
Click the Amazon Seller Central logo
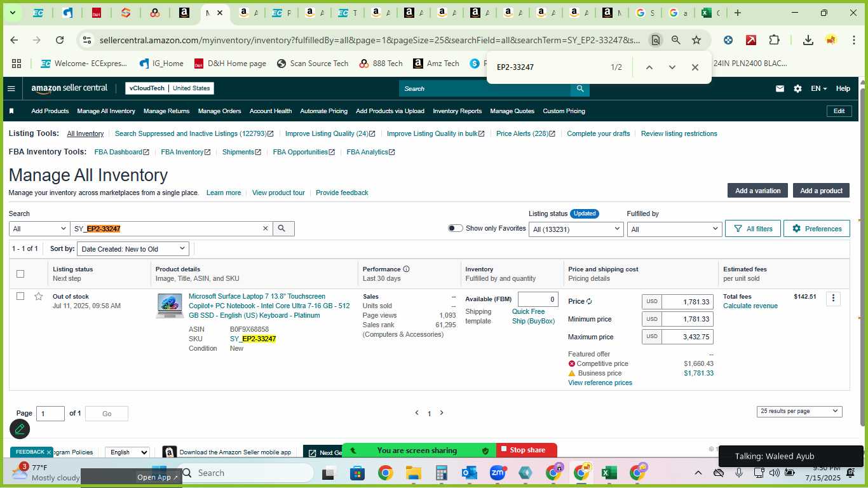click(x=69, y=88)
